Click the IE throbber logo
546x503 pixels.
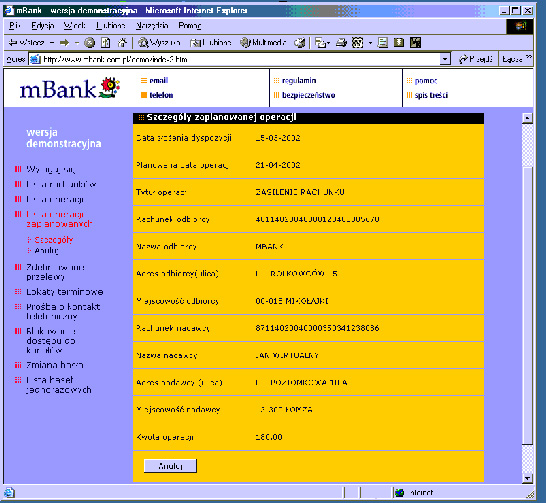[x=520, y=26]
